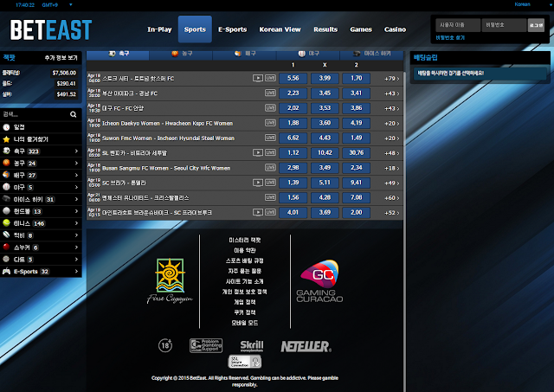Click the rugby icon with count 8
This screenshot has width=554, height=392.
pos(6,235)
